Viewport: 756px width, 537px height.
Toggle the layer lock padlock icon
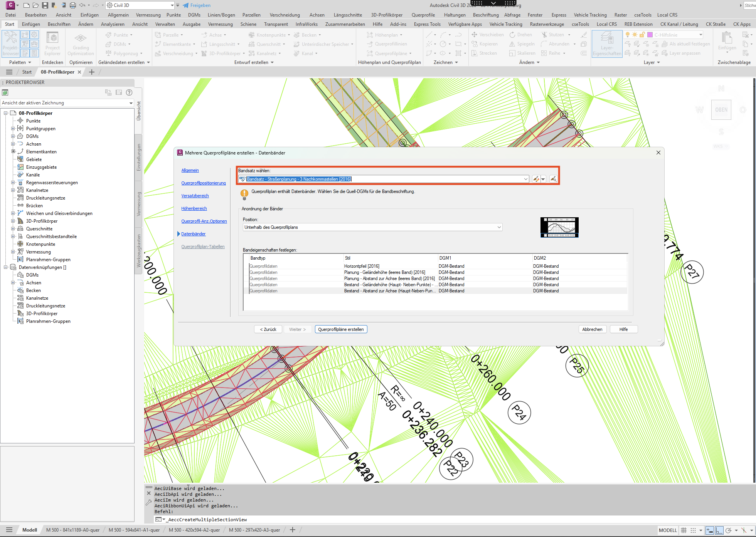coord(642,35)
